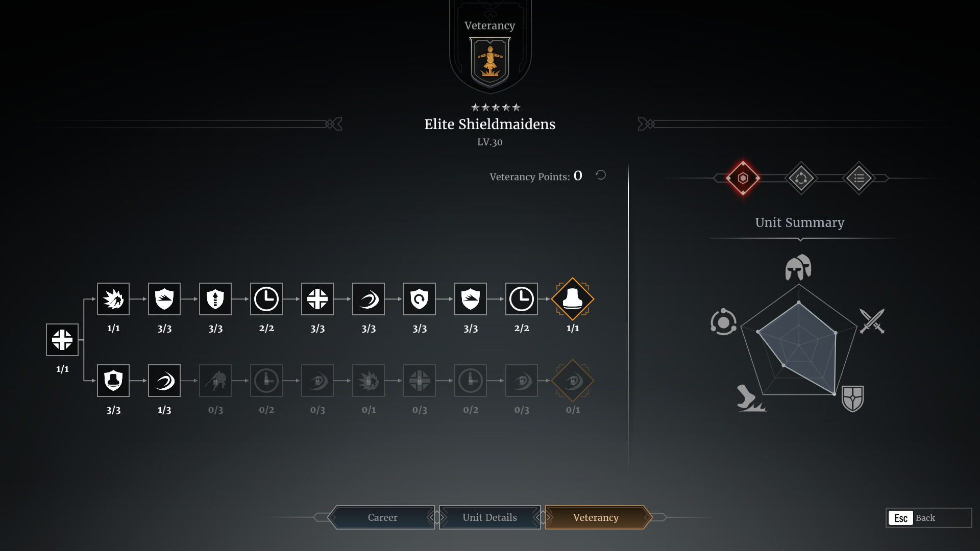The width and height of the screenshot is (980, 551).
Task: Expand the skills list panel icon
Action: point(858,178)
